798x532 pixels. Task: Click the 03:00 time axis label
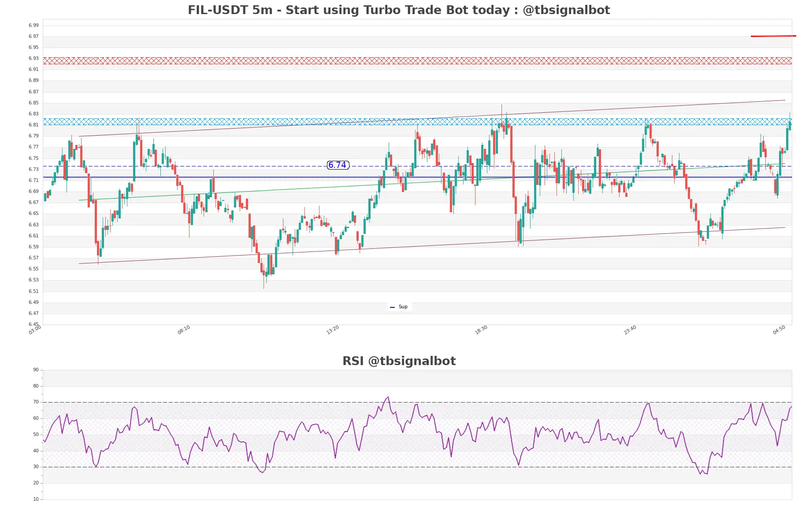35,330
